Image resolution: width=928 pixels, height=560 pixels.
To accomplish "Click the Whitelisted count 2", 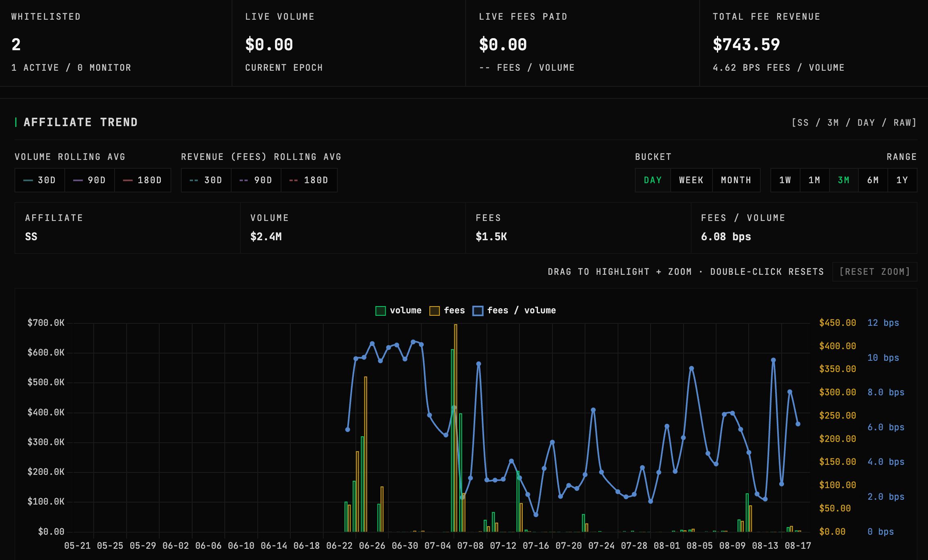I will click(16, 45).
